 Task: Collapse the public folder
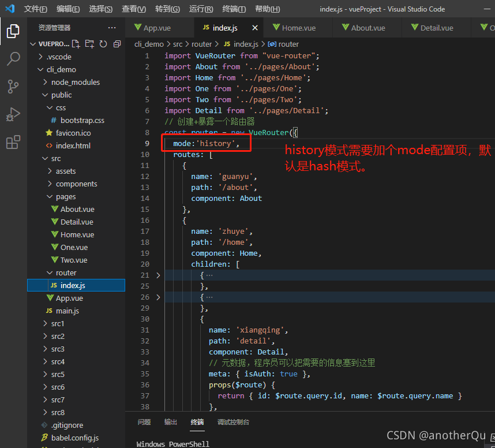45,95
